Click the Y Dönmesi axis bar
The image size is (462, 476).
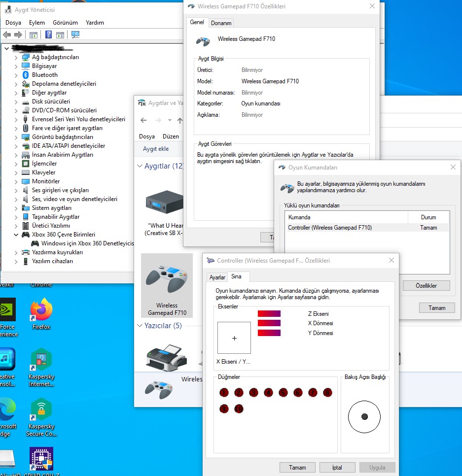(x=269, y=333)
